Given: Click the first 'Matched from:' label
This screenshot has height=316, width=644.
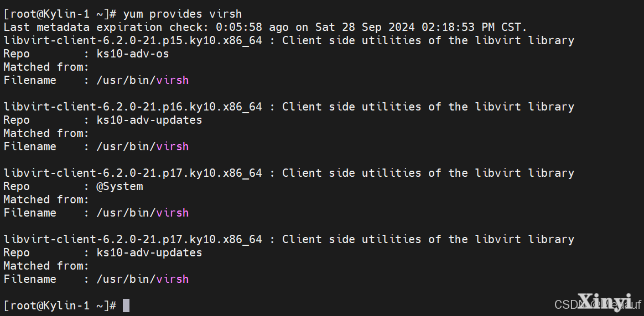Looking at the screenshot, I should point(46,67).
